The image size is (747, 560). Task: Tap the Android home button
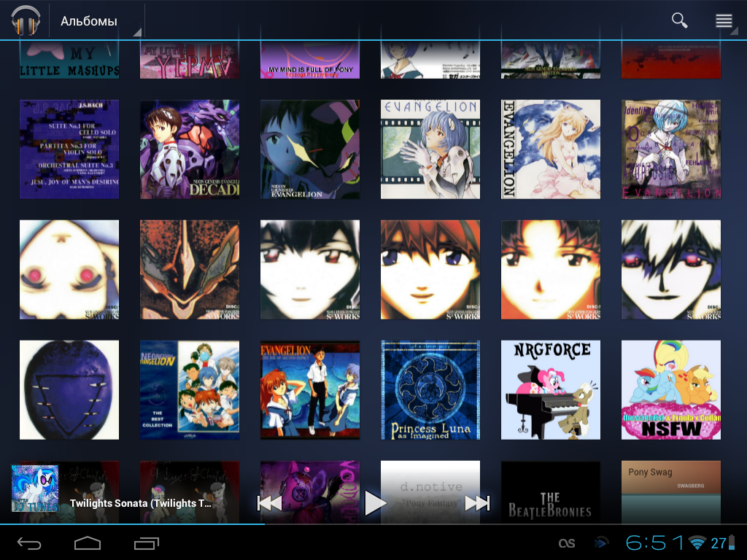88,542
